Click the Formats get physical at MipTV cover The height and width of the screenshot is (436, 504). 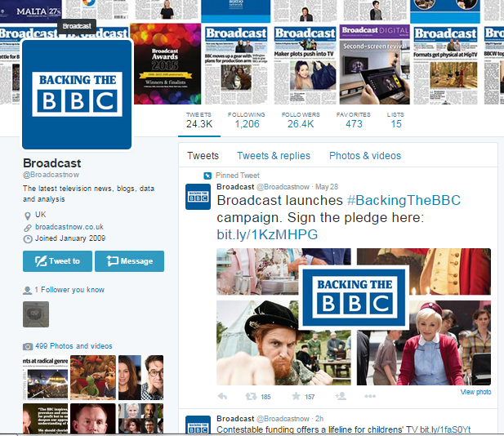[445, 65]
